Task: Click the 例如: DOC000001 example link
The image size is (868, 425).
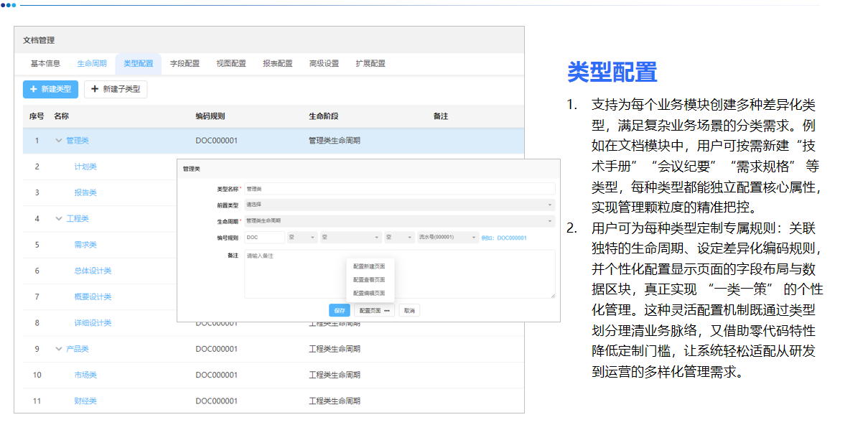Action: click(x=505, y=238)
